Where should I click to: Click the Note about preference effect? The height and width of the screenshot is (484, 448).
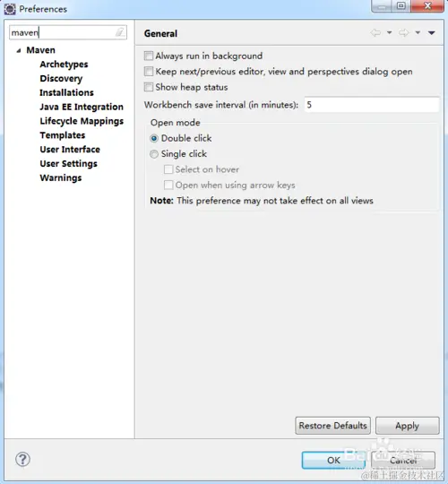[x=262, y=201]
